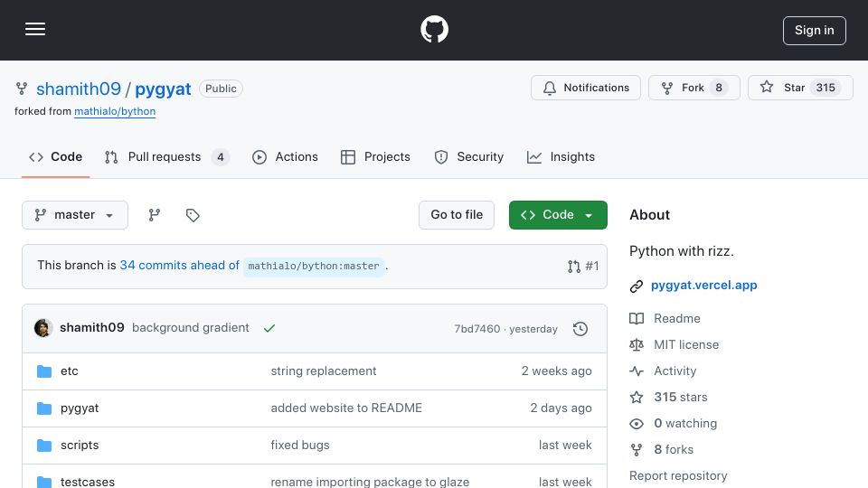Image resolution: width=868 pixels, height=488 pixels.
Task: View 0 watching list
Action: [x=685, y=423]
